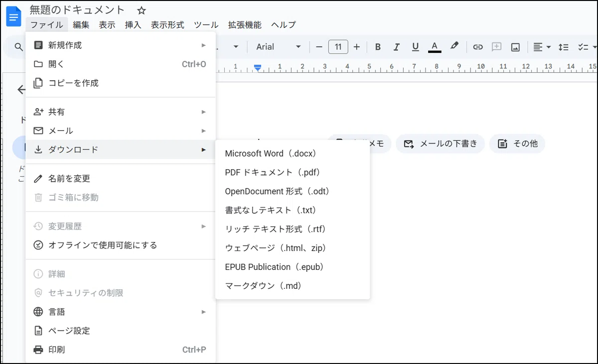This screenshot has height=364, width=598.
Task: Click the add comment icon
Action: (496, 47)
